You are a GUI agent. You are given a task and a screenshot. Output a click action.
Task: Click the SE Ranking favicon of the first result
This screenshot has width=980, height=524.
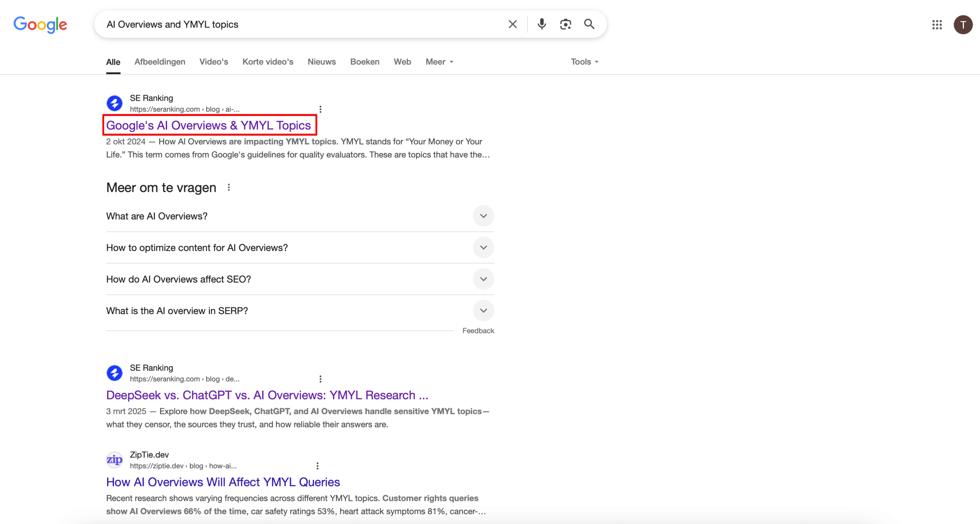pyautogui.click(x=114, y=103)
